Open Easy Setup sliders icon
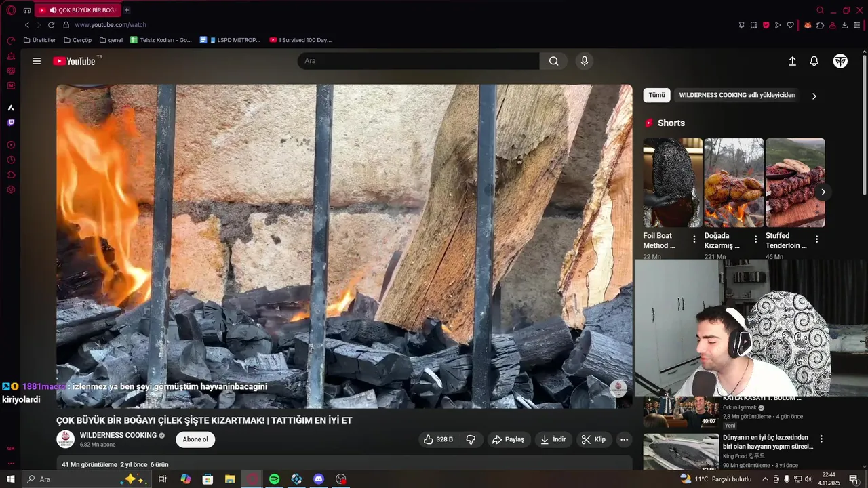This screenshot has width=868, height=488. (857, 25)
